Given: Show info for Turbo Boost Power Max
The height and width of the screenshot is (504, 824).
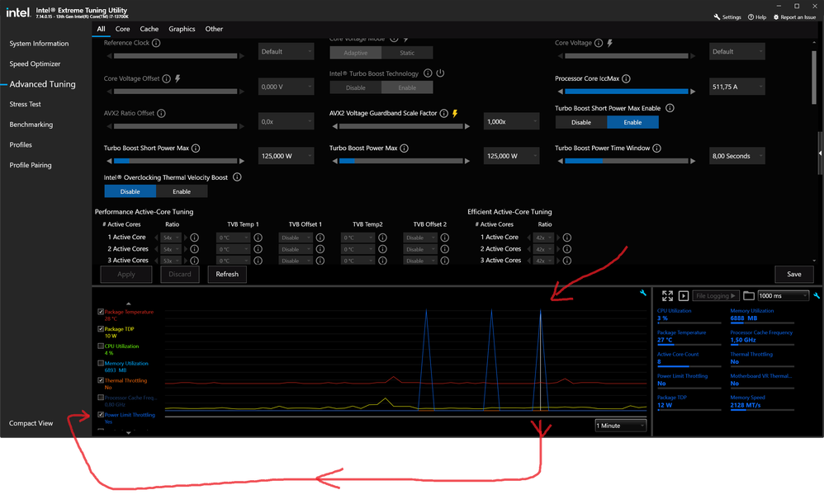Looking at the screenshot, I should click(x=404, y=148).
